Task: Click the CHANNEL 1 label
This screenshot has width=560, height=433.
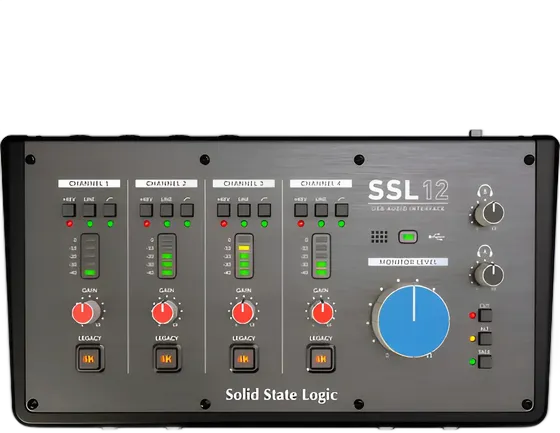Action: (x=89, y=184)
